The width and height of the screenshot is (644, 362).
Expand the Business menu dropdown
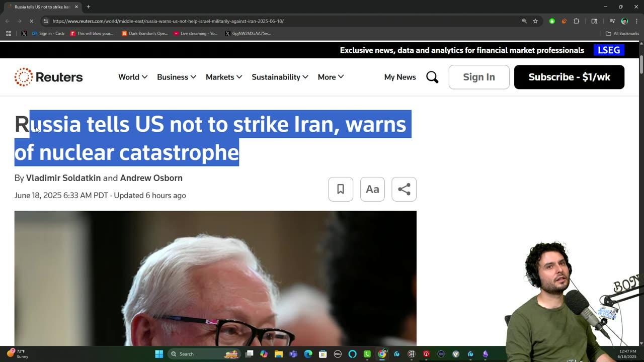click(177, 77)
